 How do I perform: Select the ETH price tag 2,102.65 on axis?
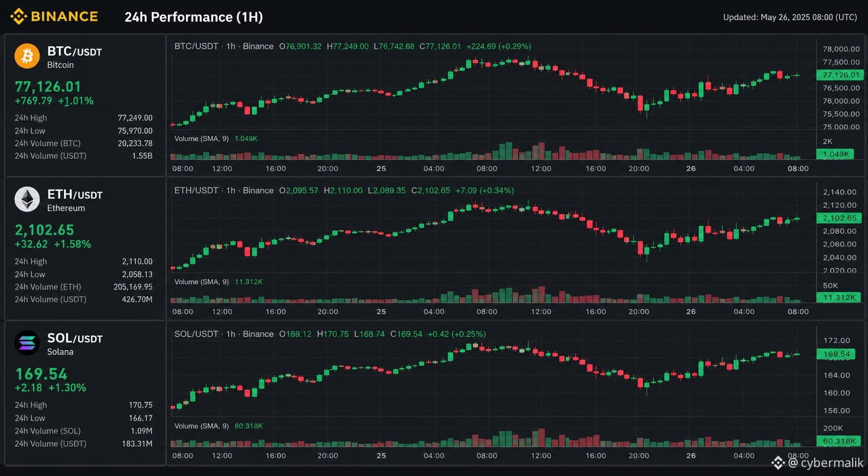(x=839, y=218)
